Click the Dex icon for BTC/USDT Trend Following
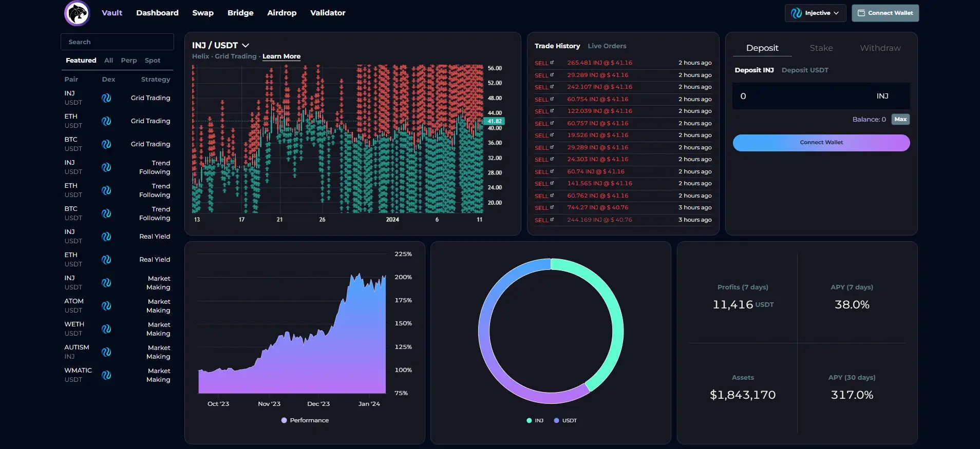Image resolution: width=980 pixels, height=449 pixels. pos(106,213)
